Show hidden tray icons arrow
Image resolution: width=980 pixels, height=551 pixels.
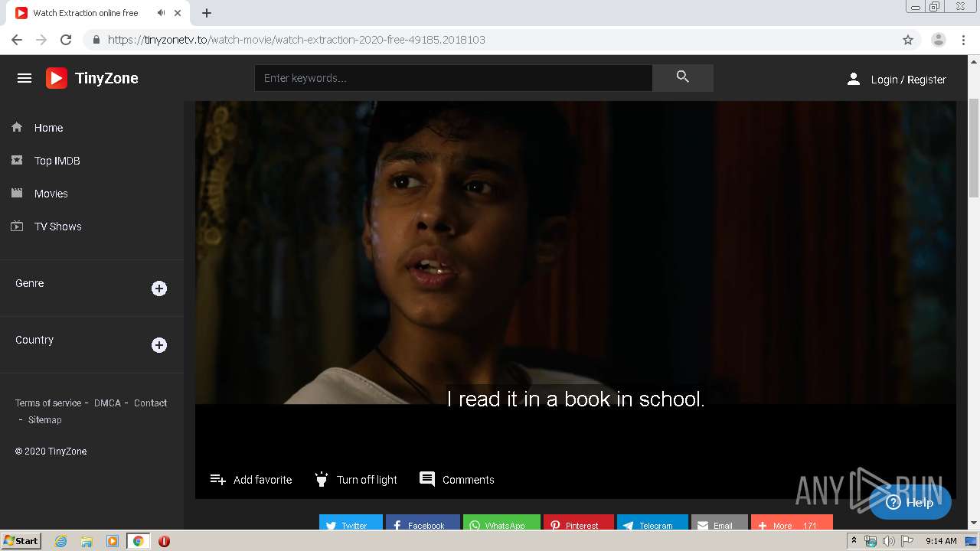coord(854,541)
